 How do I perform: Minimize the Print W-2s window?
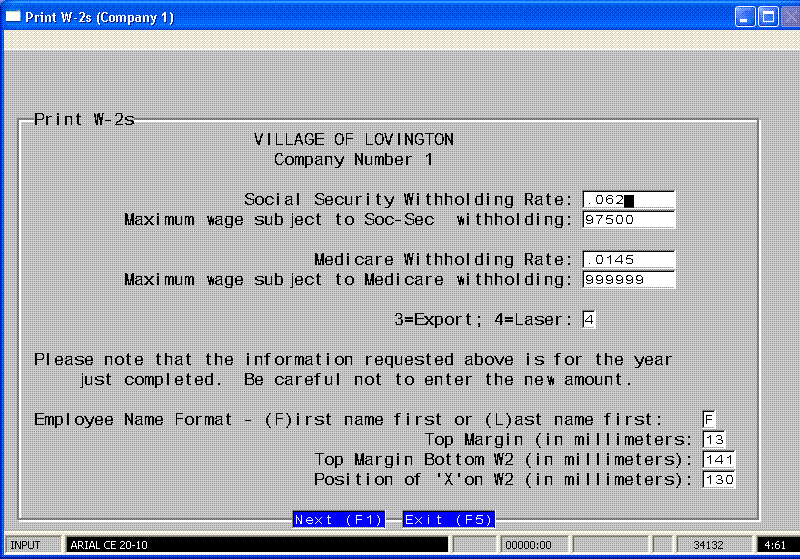click(745, 17)
